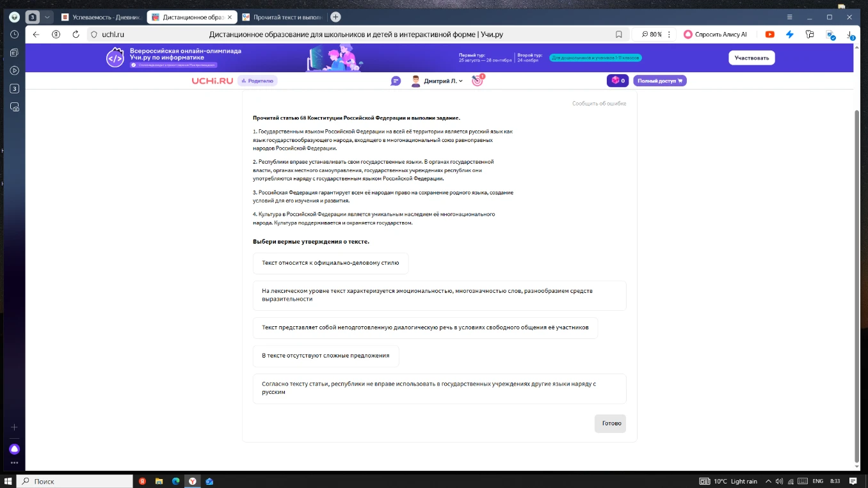
Task: Click the 80% zoom level indicator
Action: tap(652, 35)
